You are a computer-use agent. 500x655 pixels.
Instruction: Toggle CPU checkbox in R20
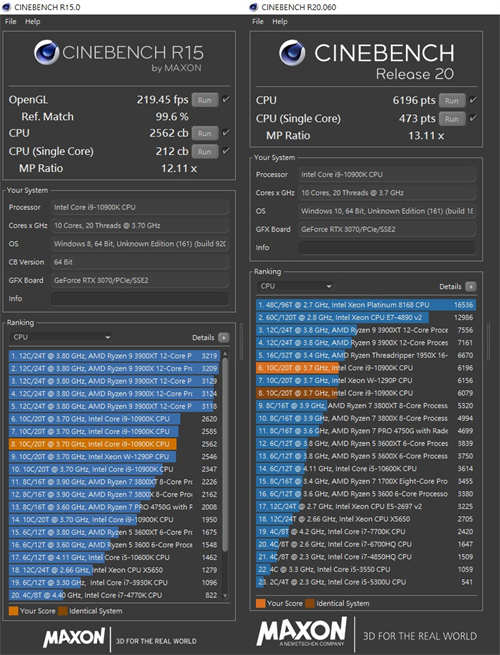coord(473,100)
